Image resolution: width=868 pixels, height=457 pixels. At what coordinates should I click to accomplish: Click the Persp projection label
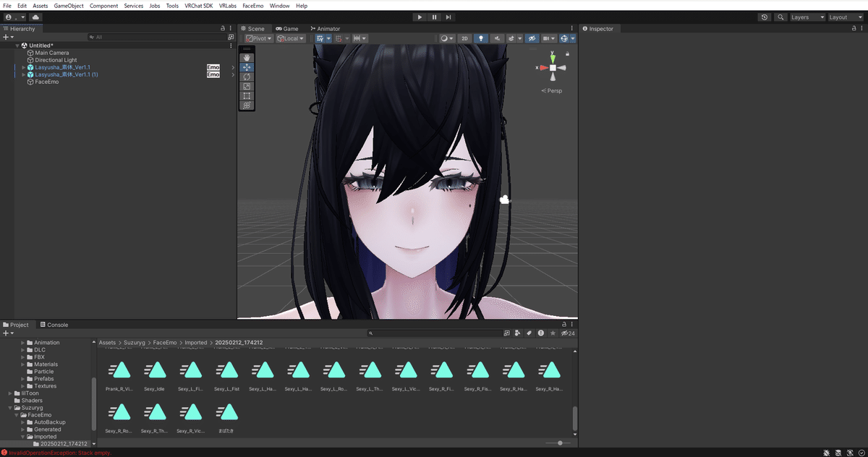[x=552, y=91]
